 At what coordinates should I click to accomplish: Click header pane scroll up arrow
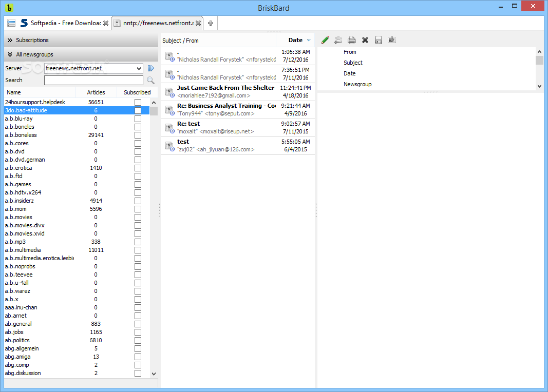(539, 52)
